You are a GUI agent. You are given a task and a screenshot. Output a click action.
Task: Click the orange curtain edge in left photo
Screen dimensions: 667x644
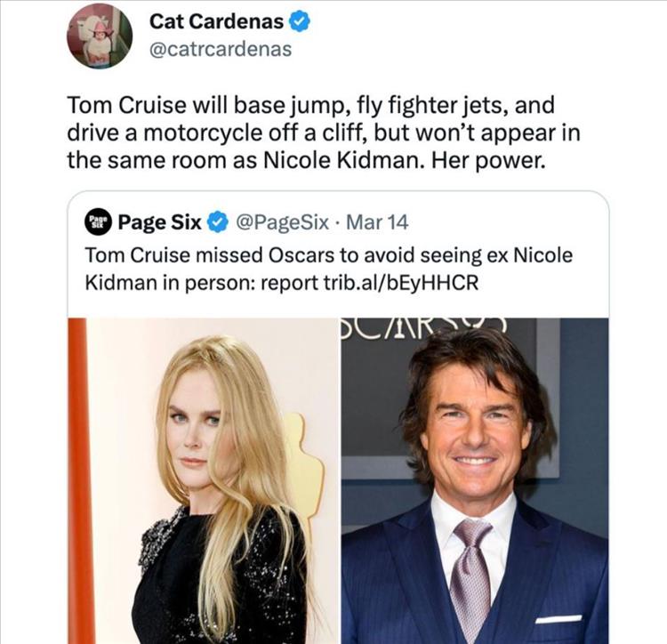coord(79,480)
